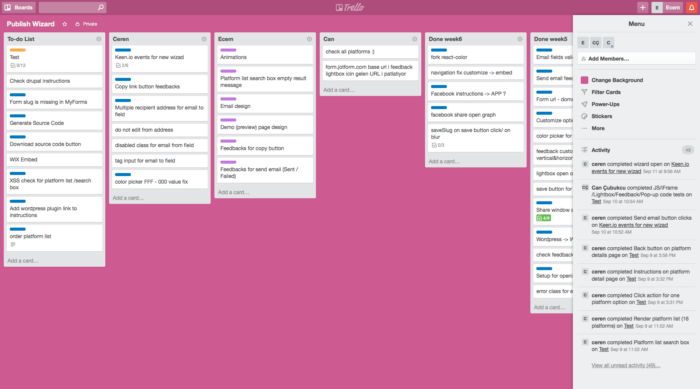
Task: Open Generate Source Code card
Action: click(54, 120)
